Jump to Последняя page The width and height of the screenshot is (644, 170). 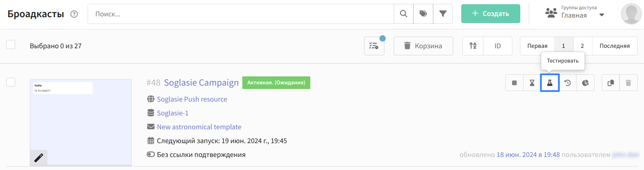pos(614,46)
